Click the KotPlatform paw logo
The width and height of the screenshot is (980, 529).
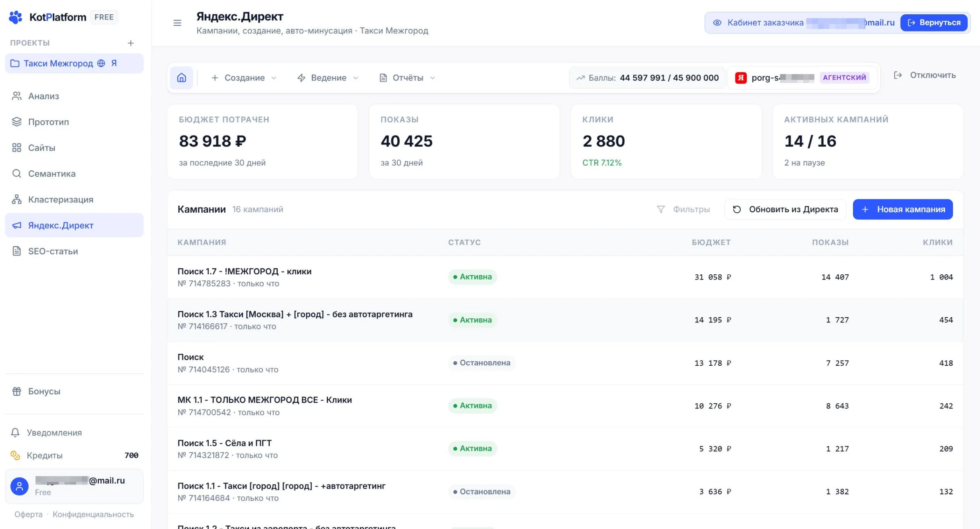coord(16,17)
